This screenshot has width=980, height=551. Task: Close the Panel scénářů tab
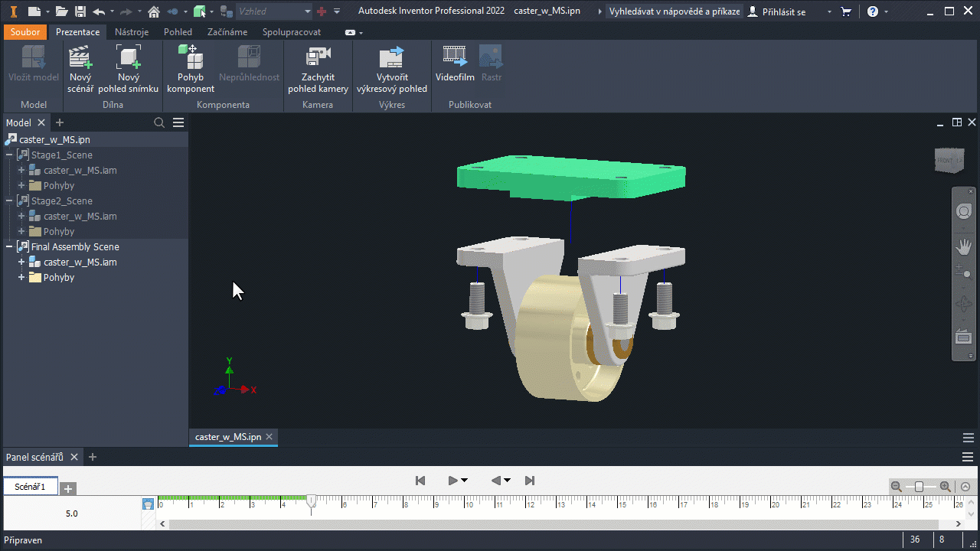click(74, 457)
